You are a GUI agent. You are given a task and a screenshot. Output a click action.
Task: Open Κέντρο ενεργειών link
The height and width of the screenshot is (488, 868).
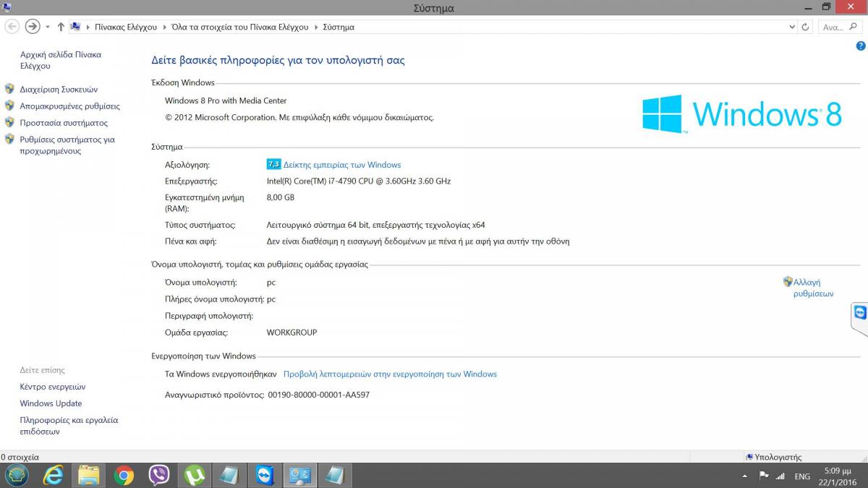tap(53, 387)
